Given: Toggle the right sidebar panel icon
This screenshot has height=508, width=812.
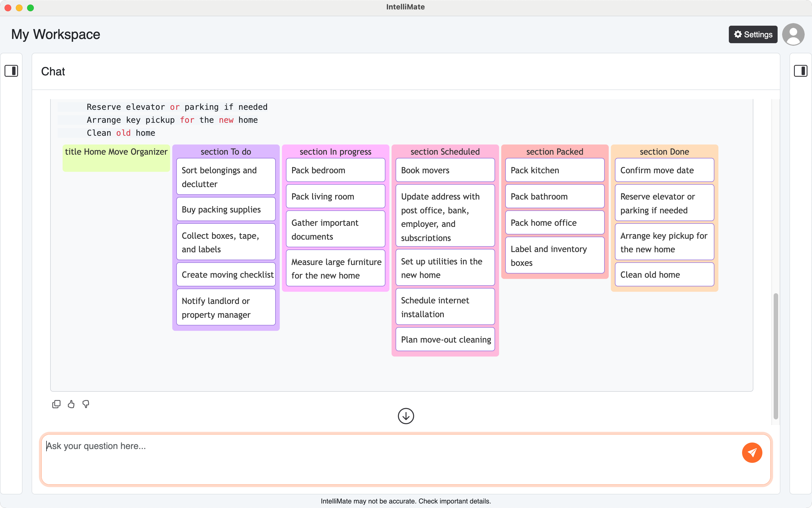Looking at the screenshot, I should pyautogui.click(x=800, y=71).
